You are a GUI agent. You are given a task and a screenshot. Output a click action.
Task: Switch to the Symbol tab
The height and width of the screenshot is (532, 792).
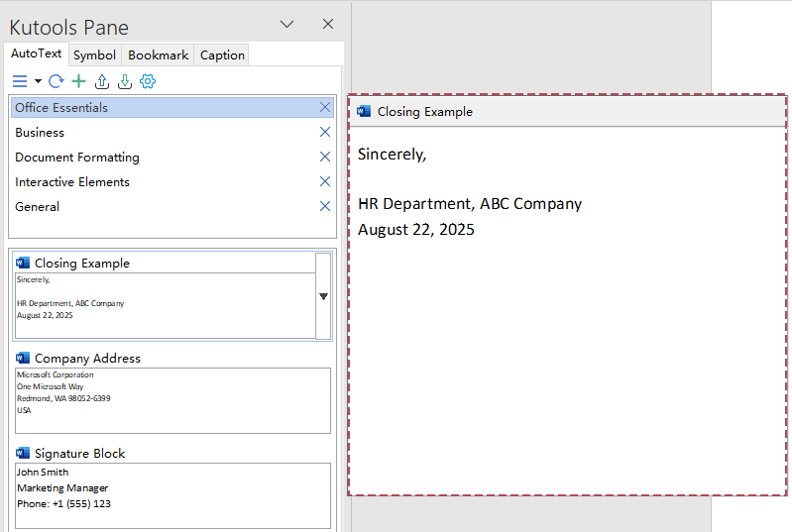94,55
